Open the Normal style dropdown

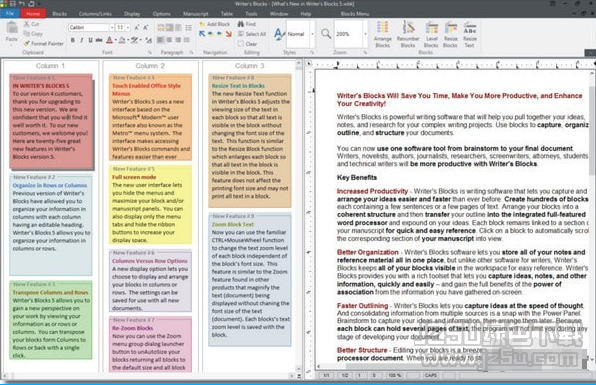tap(312, 34)
